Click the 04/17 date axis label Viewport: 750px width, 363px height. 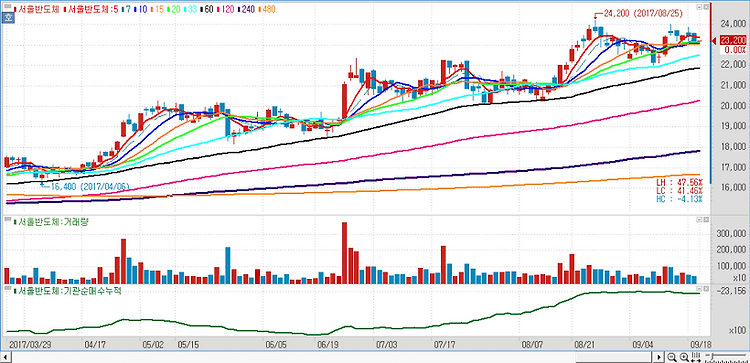pos(95,344)
